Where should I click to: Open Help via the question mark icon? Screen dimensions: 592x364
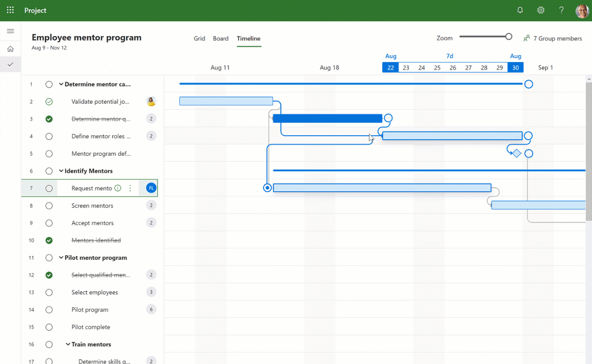pyautogui.click(x=561, y=10)
